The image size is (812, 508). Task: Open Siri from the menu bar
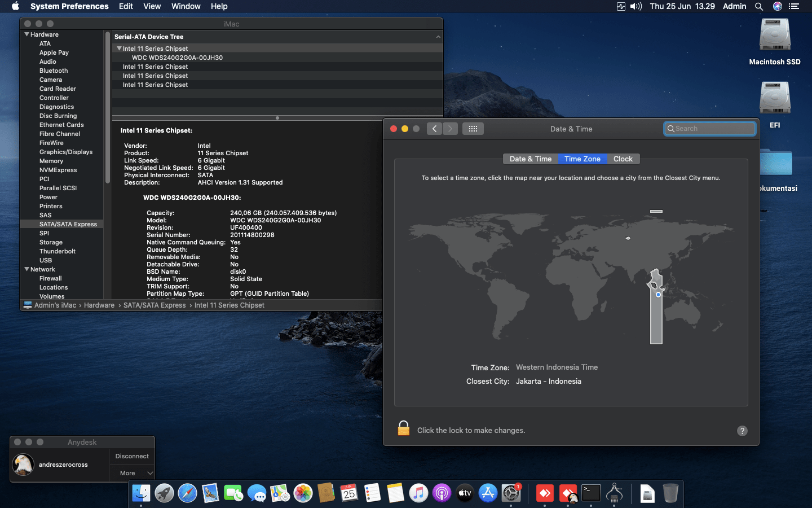pyautogui.click(x=778, y=6)
